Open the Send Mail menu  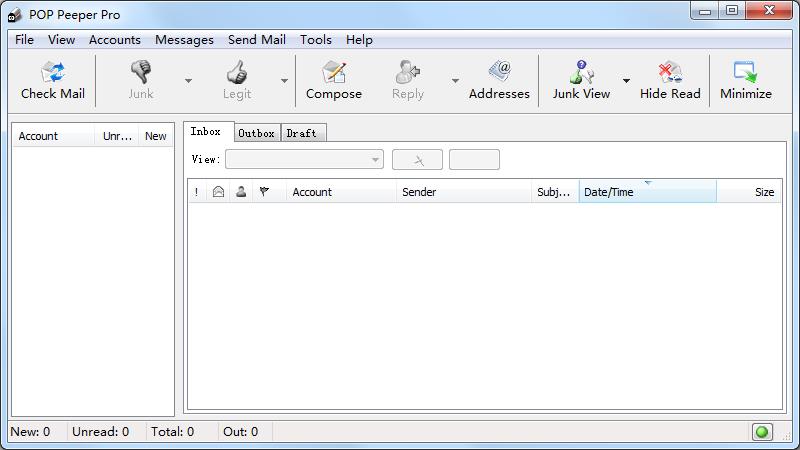point(257,40)
